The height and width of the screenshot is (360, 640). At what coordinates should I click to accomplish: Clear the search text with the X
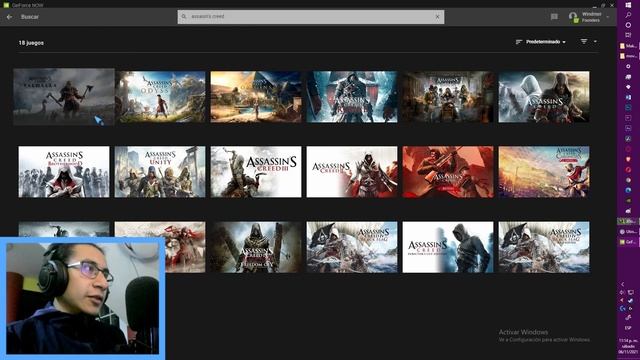[437, 17]
